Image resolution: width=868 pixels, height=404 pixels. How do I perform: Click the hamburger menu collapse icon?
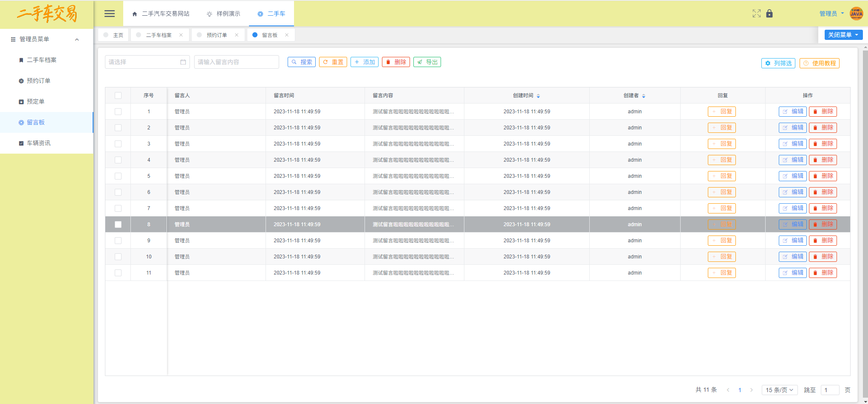110,14
